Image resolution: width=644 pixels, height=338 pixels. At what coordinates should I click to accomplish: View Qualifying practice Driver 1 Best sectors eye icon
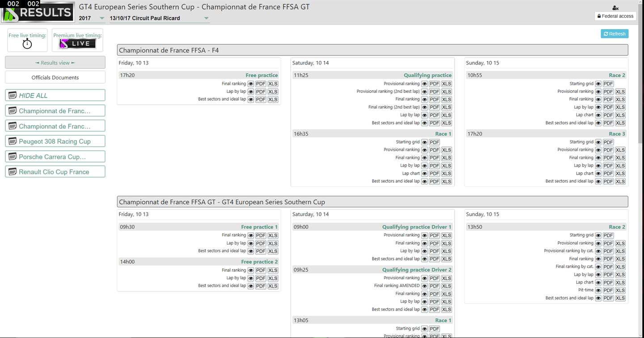[424, 259]
